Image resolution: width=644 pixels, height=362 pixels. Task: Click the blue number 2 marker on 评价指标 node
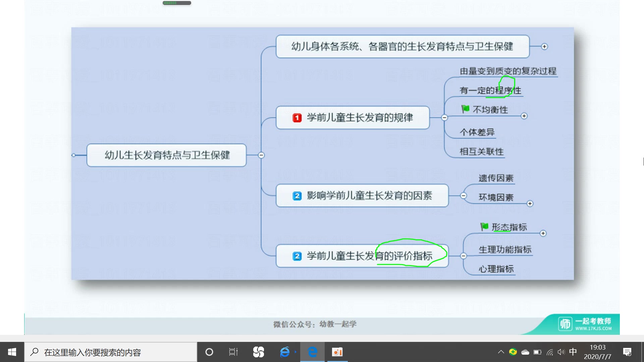pos(297,256)
